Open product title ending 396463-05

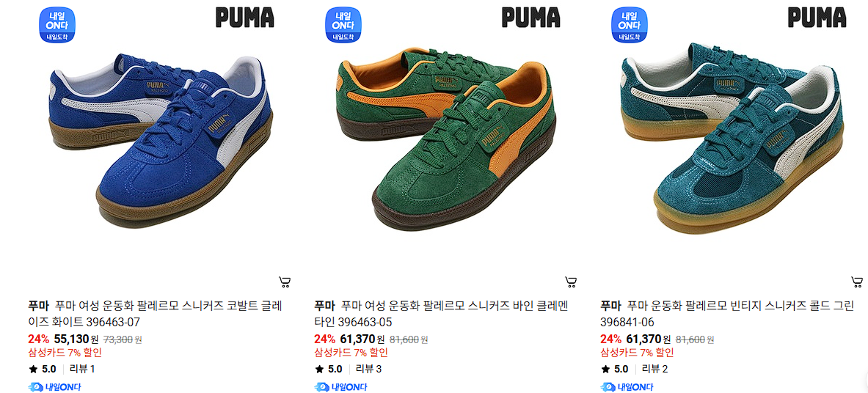point(441,314)
